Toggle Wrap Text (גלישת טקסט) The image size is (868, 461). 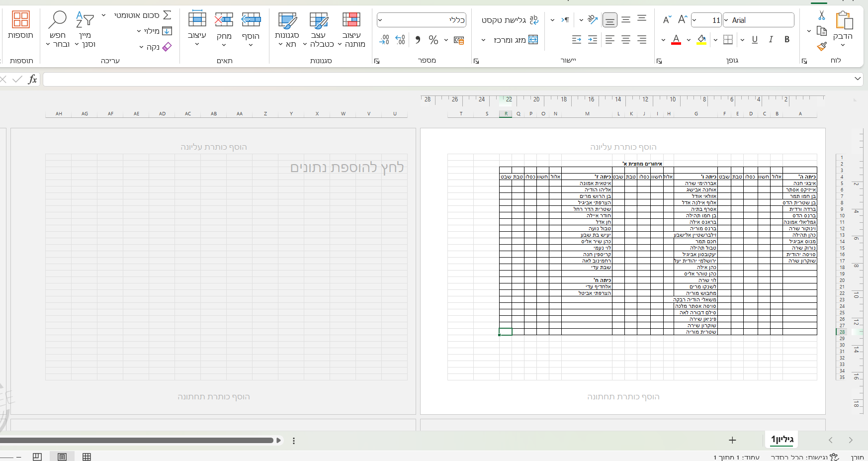click(x=510, y=20)
